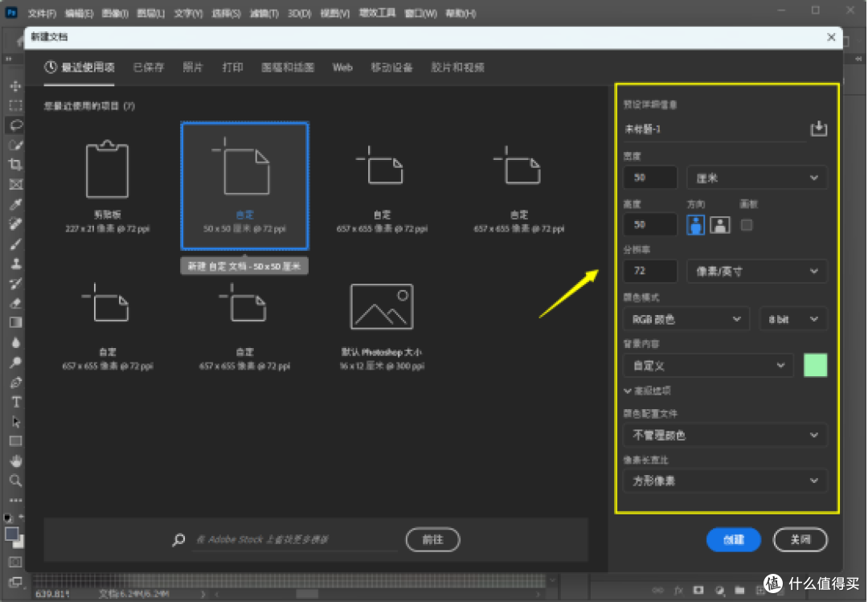
Task: Switch to the Web tab
Action: coord(342,68)
